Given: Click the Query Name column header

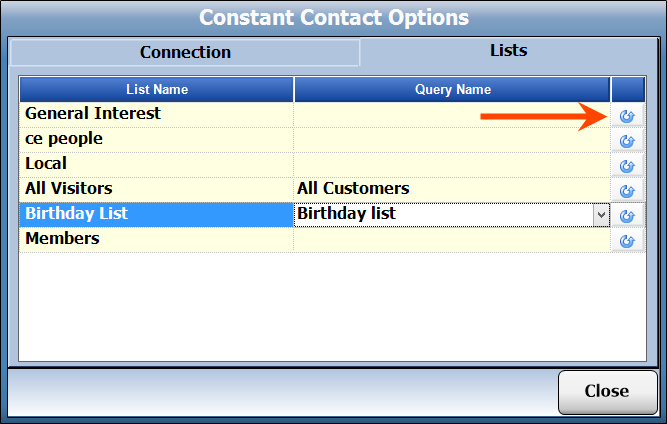Looking at the screenshot, I should (x=452, y=90).
